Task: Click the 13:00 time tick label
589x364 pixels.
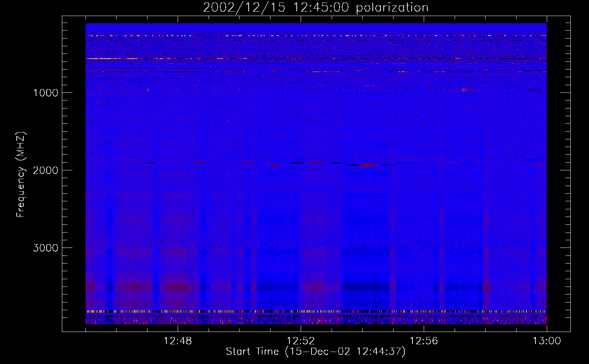Action: click(x=547, y=341)
